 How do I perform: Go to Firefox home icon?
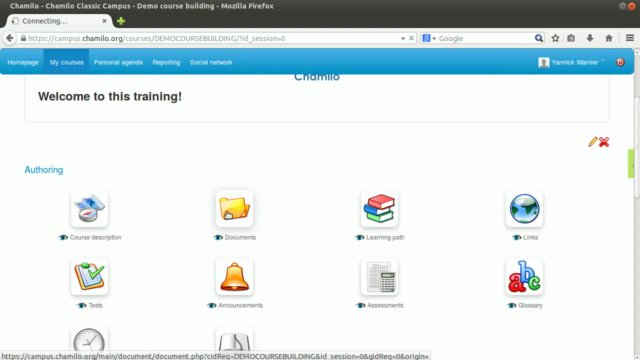tap(609, 38)
